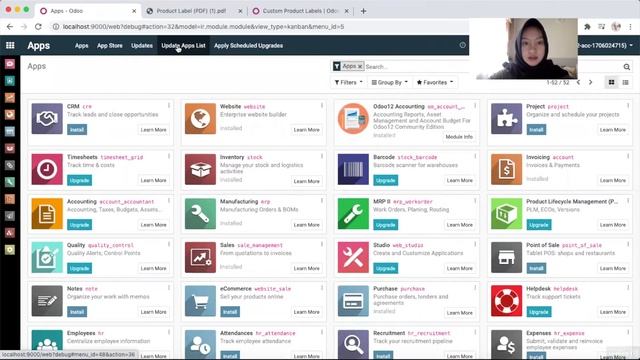Open the Project card options menu
This screenshot has height=360, width=640.
tap(628, 105)
